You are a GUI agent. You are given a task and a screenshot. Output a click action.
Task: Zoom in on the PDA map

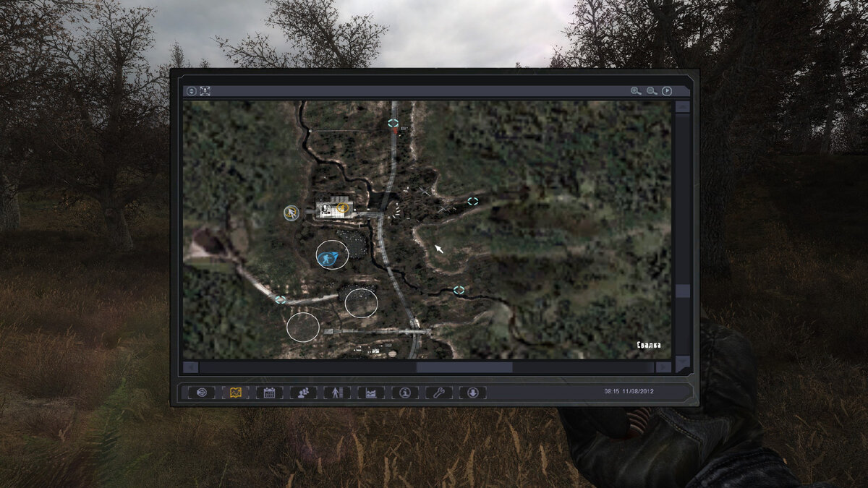pyautogui.click(x=636, y=91)
